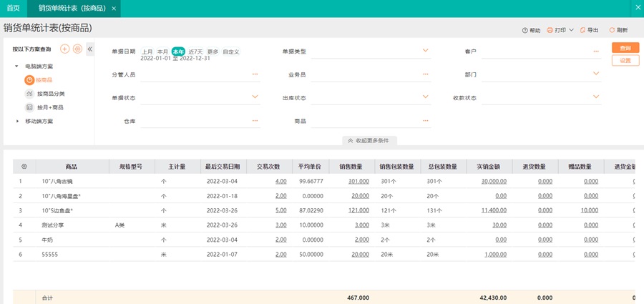
Task: Open the 出库状态 dropdown
Action: coord(426,97)
